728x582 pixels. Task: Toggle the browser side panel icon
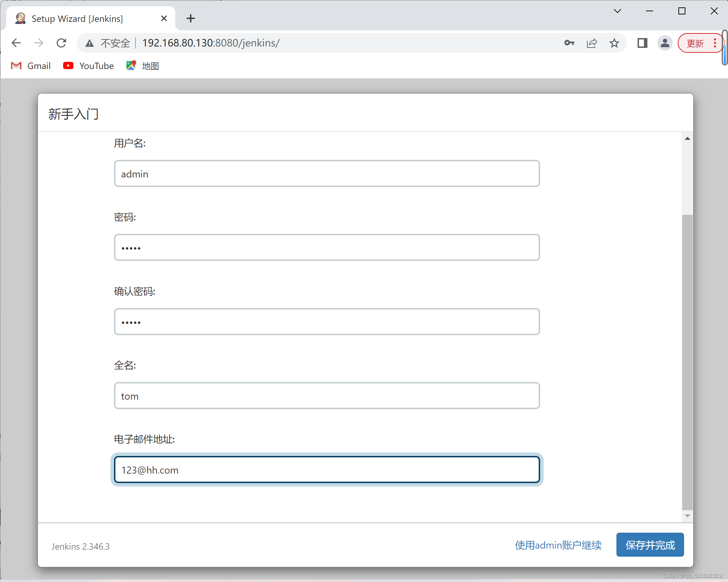642,43
